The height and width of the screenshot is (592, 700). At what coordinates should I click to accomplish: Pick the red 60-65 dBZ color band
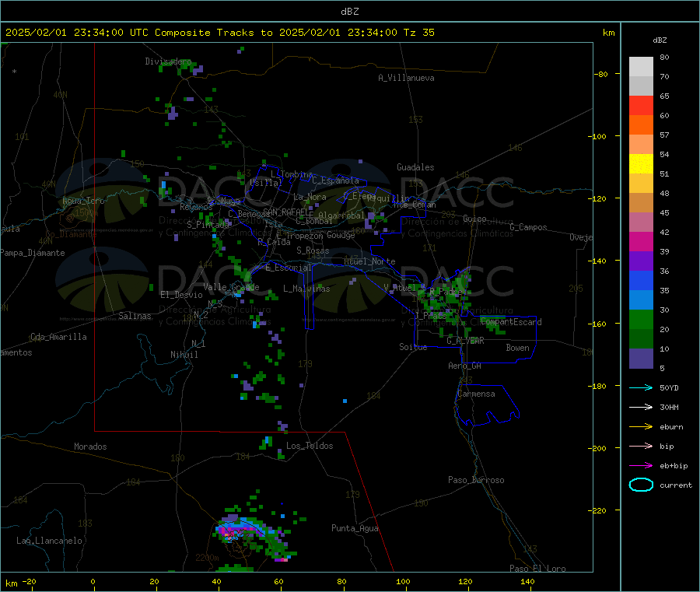pyautogui.click(x=641, y=105)
